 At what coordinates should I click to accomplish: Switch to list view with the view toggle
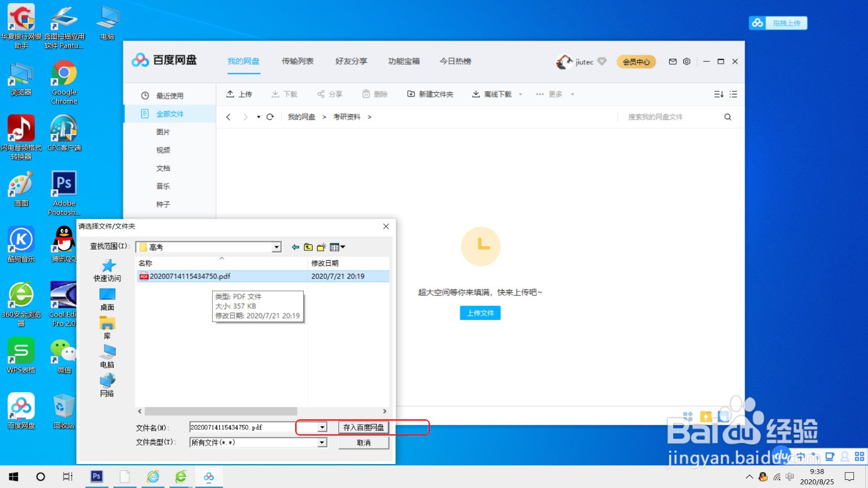pos(733,93)
